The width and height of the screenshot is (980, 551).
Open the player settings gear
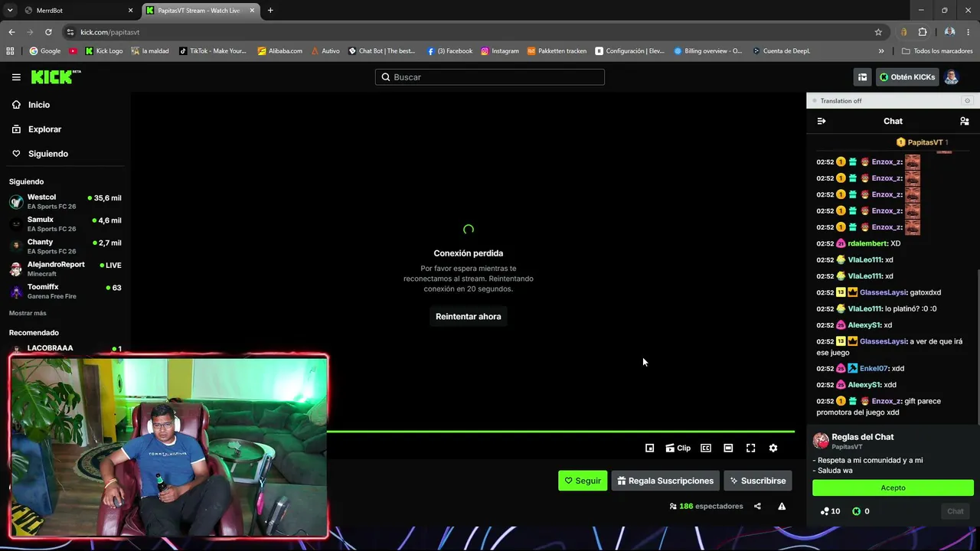773,448
